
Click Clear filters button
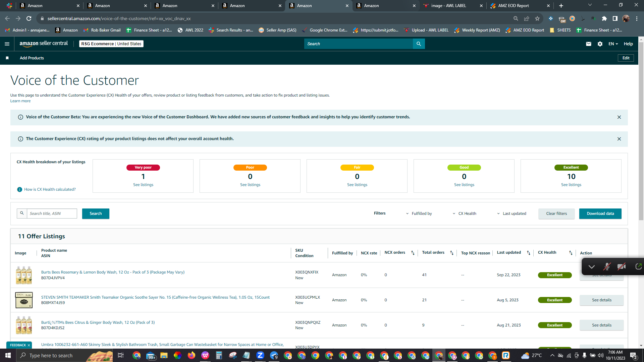556,214
